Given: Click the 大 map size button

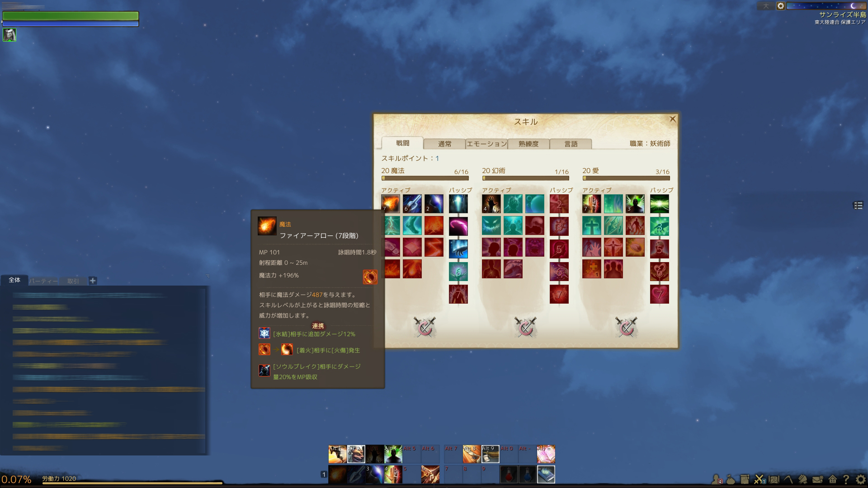Looking at the screenshot, I should click(x=766, y=6).
